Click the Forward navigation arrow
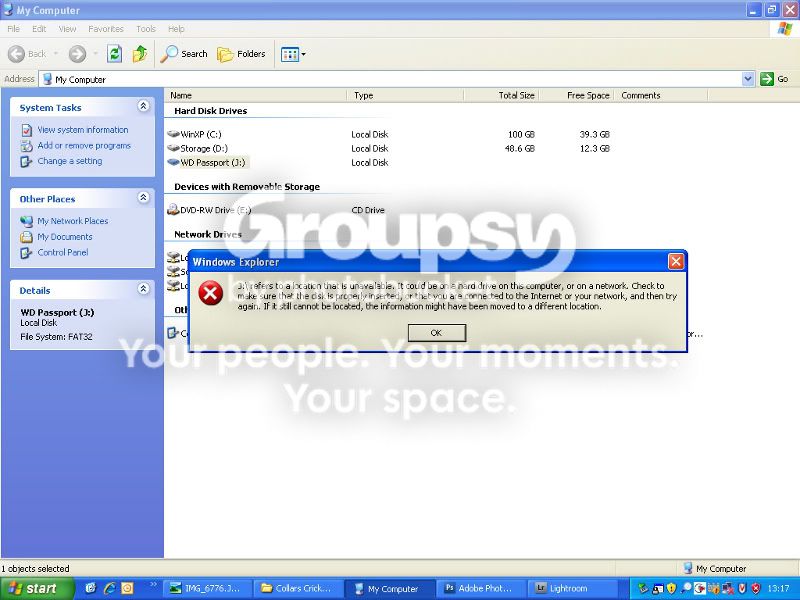This screenshot has width=800, height=600. (78, 54)
